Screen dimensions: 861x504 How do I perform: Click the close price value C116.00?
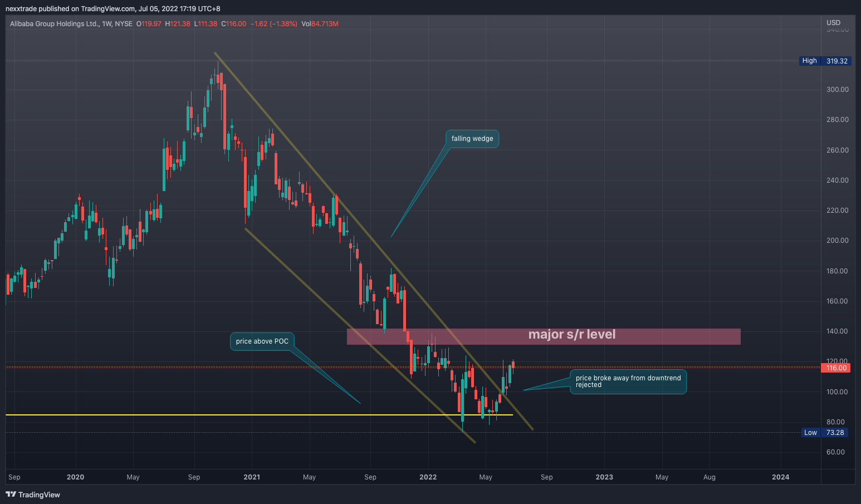234,24
